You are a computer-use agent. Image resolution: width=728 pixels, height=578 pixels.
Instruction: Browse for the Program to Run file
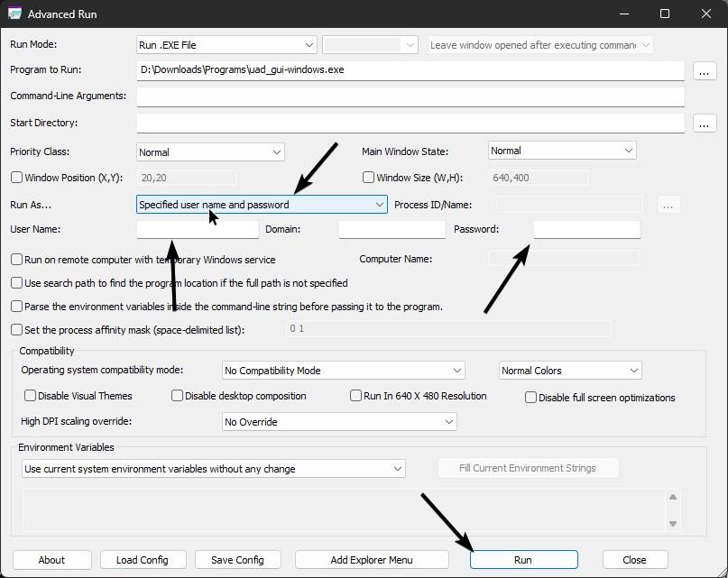click(705, 70)
